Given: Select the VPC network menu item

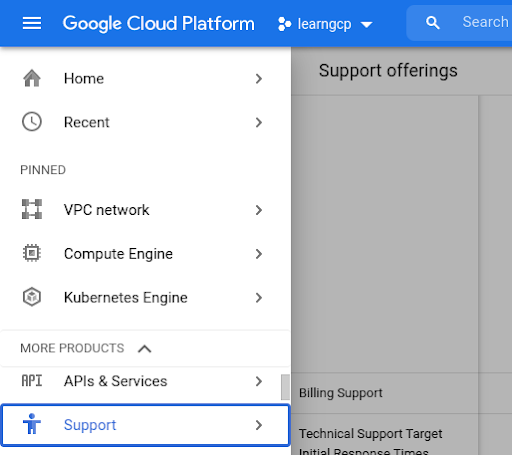Looking at the screenshot, I should point(145,210).
